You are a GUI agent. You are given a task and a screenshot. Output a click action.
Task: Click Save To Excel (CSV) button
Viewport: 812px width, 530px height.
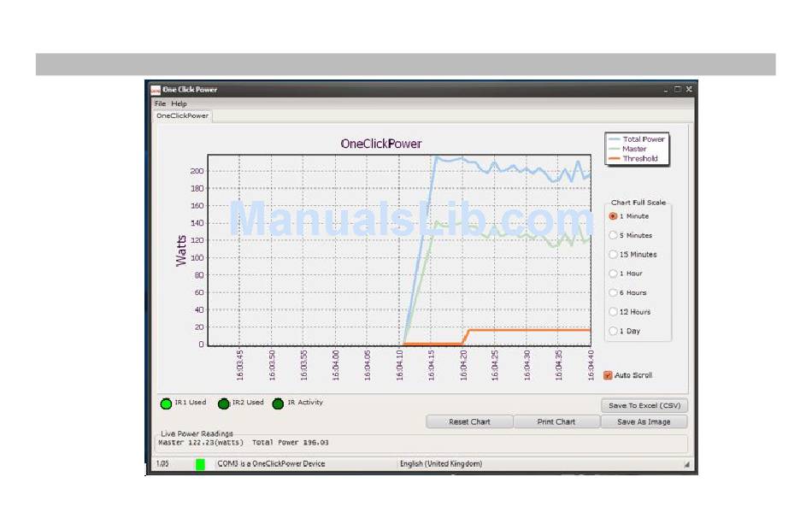(x=644, y=406)
